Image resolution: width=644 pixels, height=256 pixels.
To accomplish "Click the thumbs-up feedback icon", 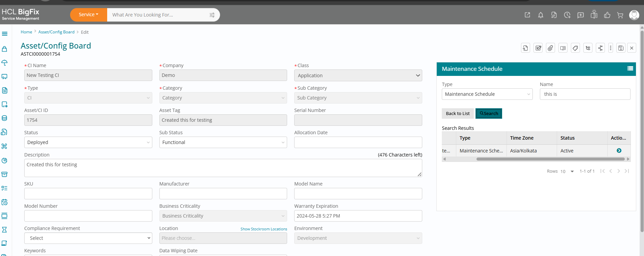I will coord(607,15).
